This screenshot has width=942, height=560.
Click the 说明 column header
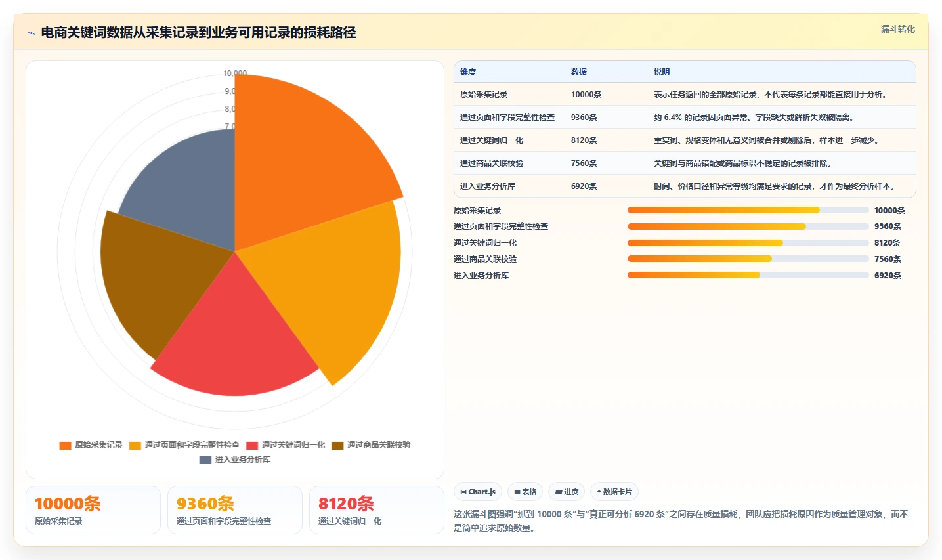(662, 72)
